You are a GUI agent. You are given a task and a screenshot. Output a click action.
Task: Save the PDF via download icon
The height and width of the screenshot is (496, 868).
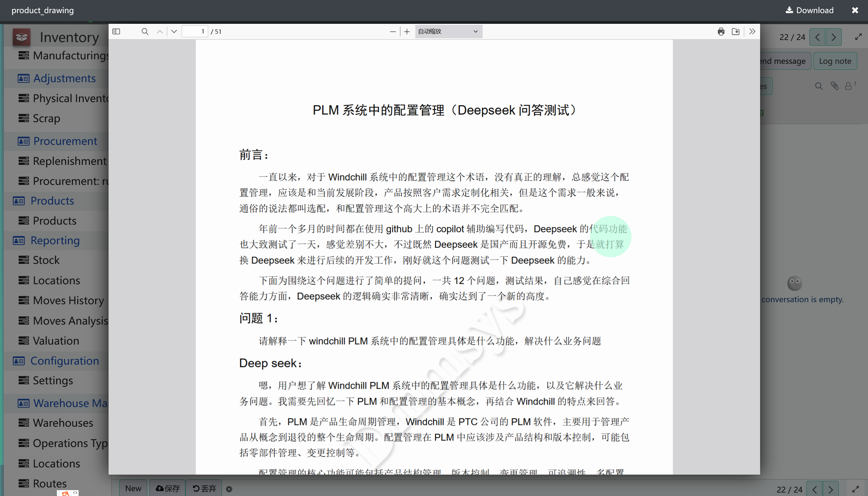click(x=735, y=31)
